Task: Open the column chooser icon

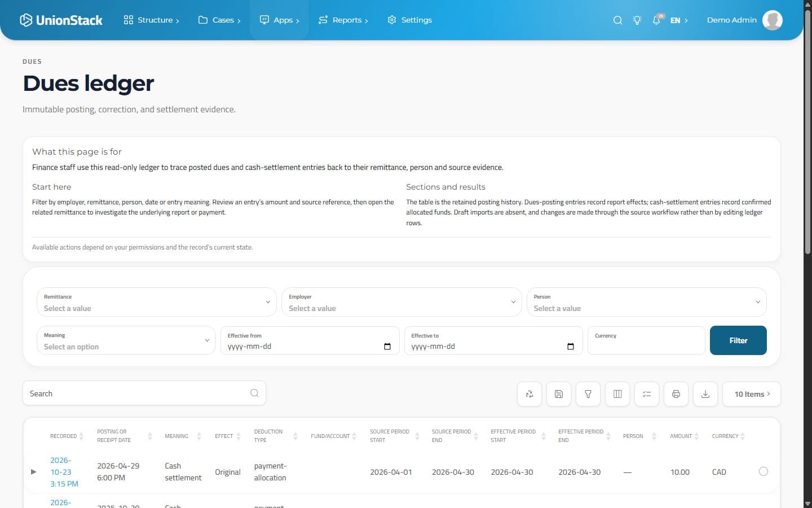Action: click(x=617, y=394)
